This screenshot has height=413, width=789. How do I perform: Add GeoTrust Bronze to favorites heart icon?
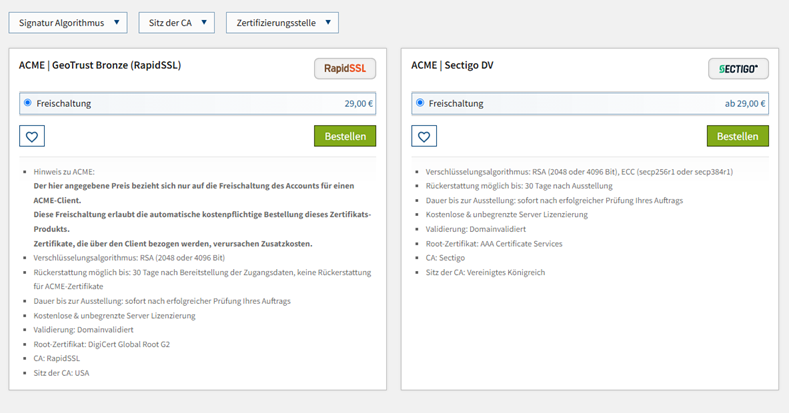point(32,136)
